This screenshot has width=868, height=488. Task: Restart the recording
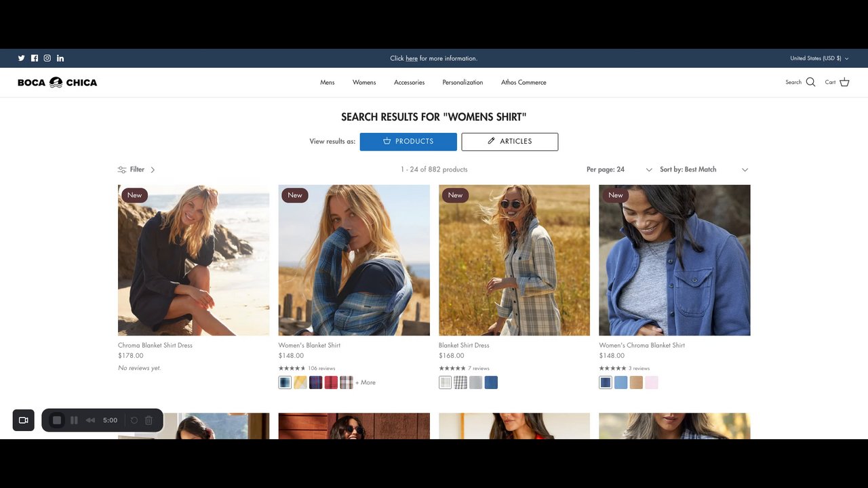[134, 420]
